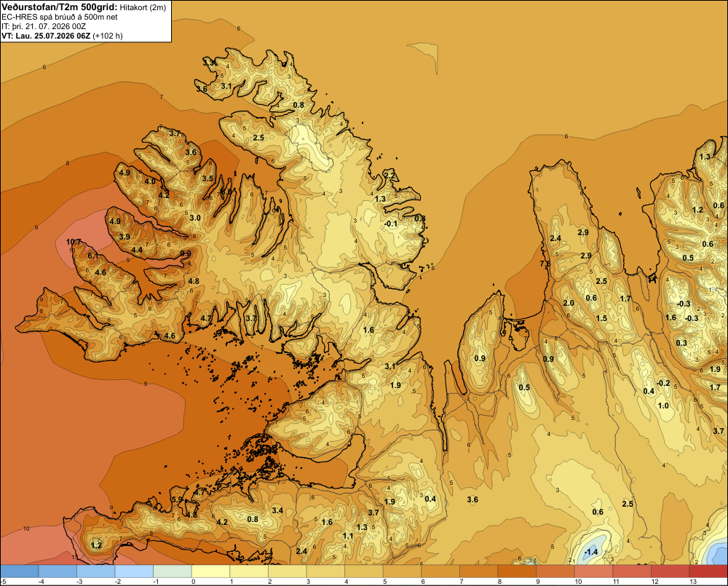
Task: Click the legend tick label 13
Action: coord(693,582)
